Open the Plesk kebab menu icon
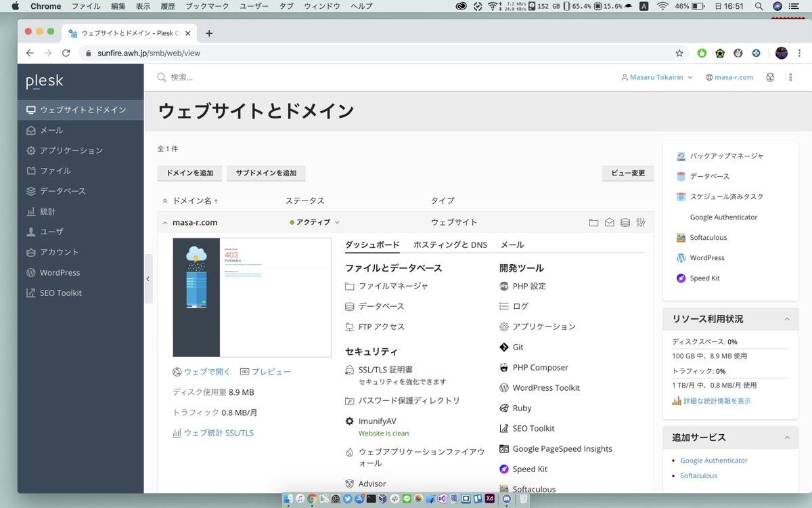812x508 pixels. pos(790,77)
